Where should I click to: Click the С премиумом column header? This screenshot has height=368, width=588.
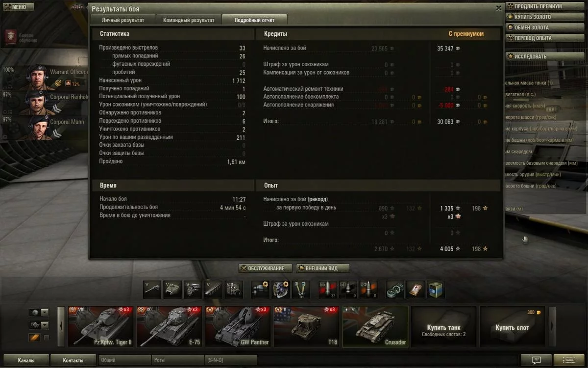coord(466,34)
